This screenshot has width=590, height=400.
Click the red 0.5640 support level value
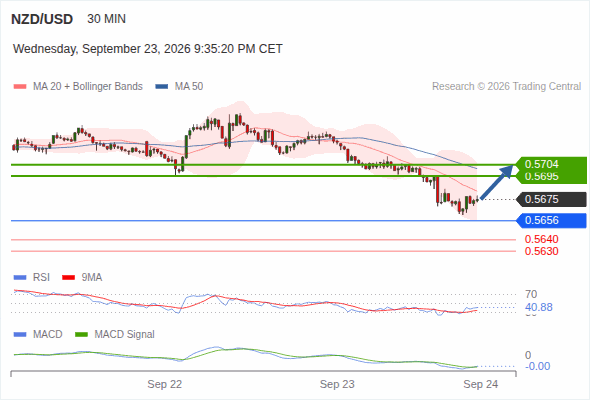click(x=541, y=239)
